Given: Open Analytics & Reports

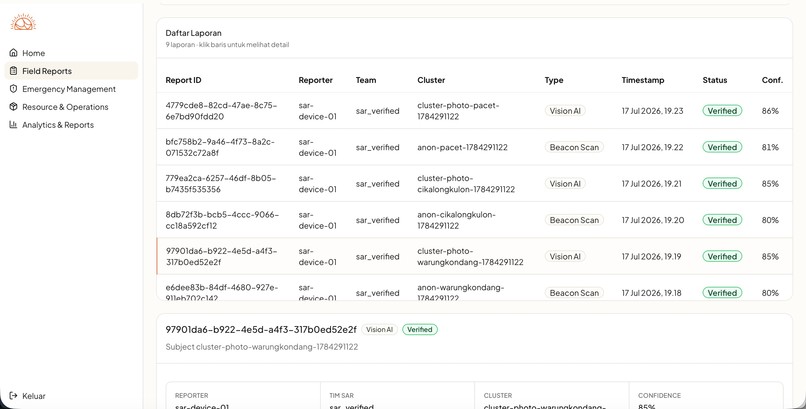Looking at the screenshot, I should (71, 125).
